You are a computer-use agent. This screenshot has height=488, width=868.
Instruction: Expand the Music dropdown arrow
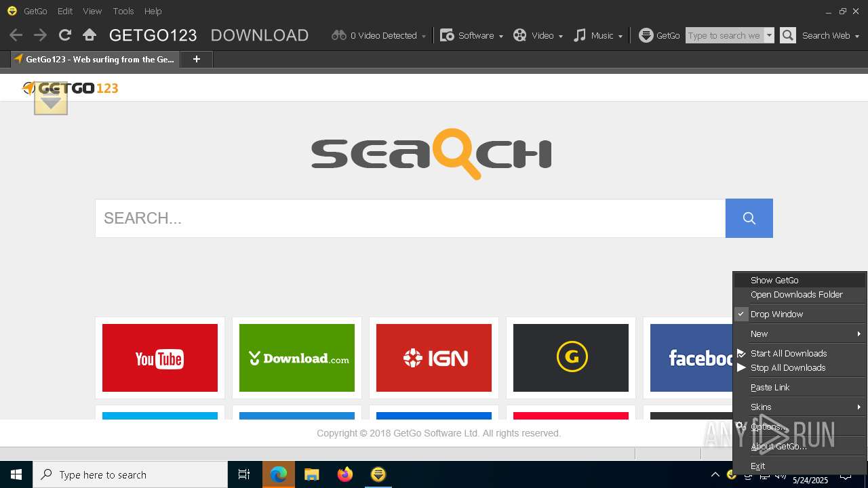click(620, 36)
